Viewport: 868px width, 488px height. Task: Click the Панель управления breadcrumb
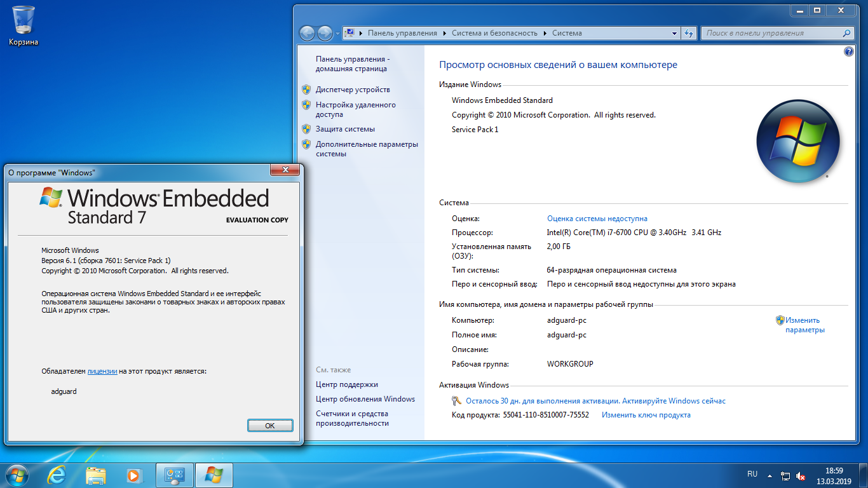(403, 33)
